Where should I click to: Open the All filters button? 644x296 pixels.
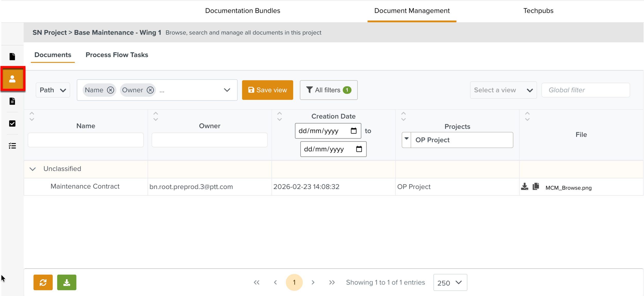(328, 90)
